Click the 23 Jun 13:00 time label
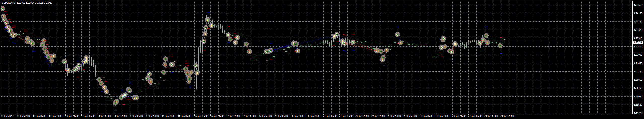The height and width of the screenshot is (119, 644). pos(442,116)
